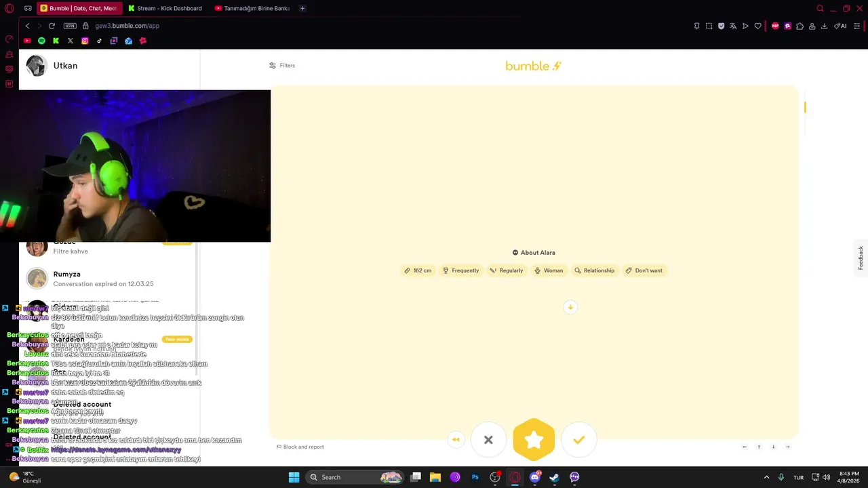Select the Bumble | Date, Chat tab
The width and height of the screenshot is (868, 488).
(79, 9)
